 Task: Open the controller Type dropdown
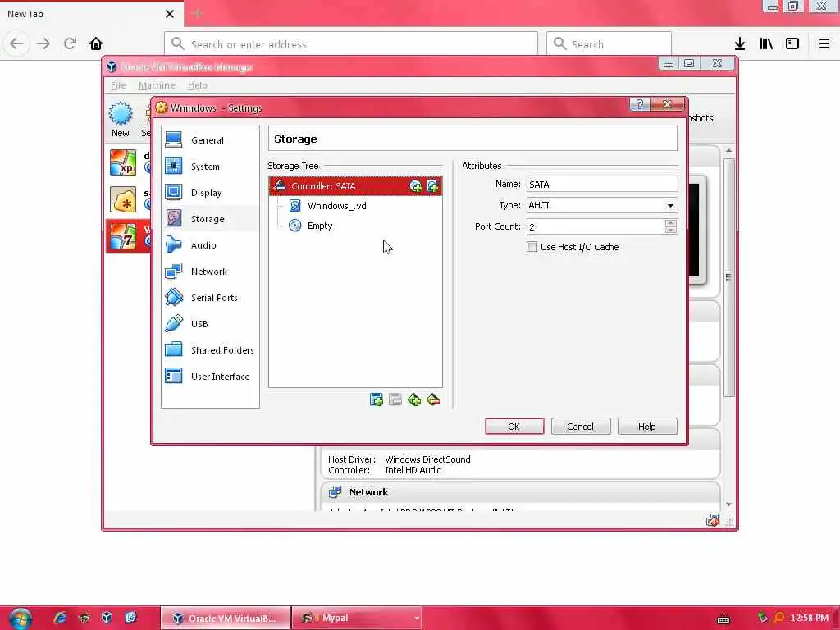[601, 205]
